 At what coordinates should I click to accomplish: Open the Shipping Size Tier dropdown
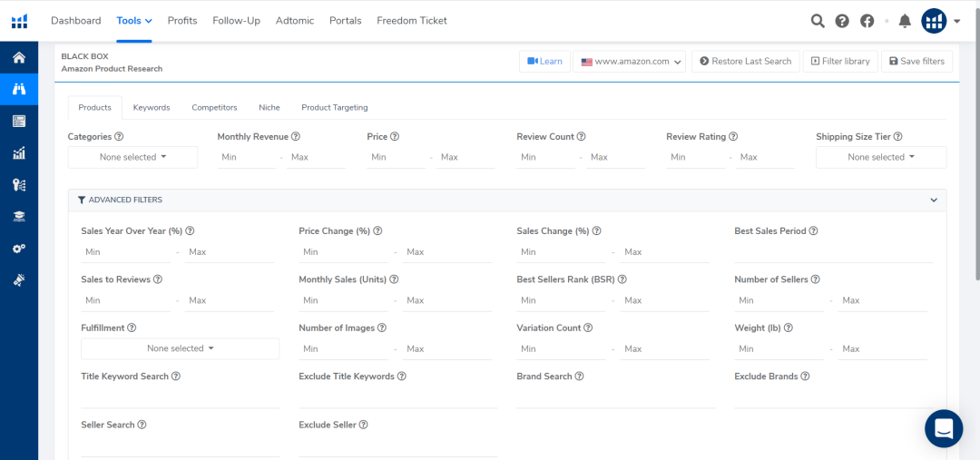(880, 158)
